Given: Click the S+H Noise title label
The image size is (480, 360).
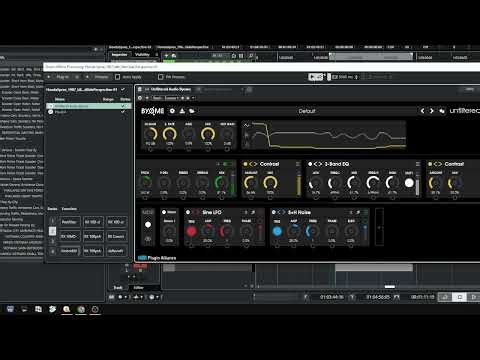Looking at the screenshot, I should 299,212.
